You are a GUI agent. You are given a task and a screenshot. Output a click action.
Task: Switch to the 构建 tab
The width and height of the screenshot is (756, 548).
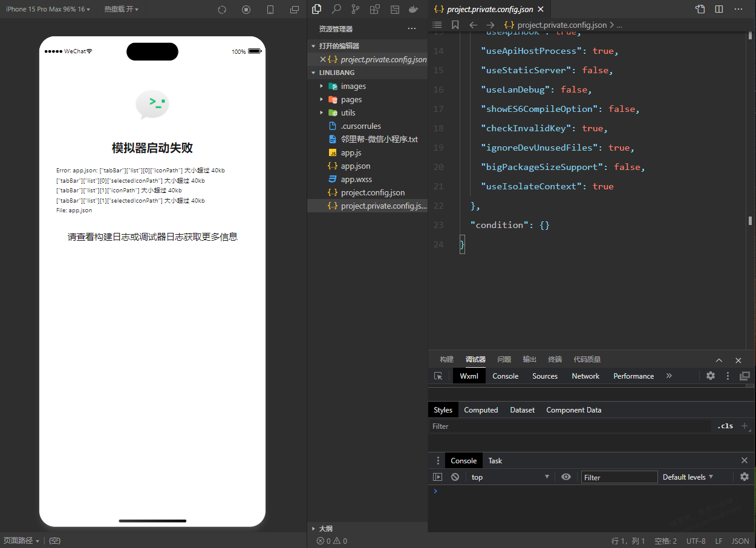[x=447, y=359]
